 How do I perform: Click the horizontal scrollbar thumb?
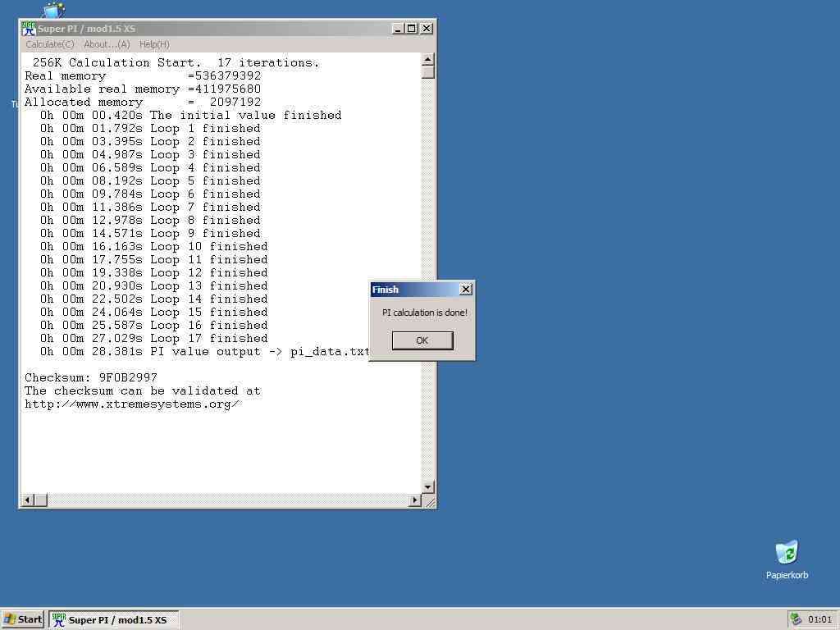tap(41, 500)
